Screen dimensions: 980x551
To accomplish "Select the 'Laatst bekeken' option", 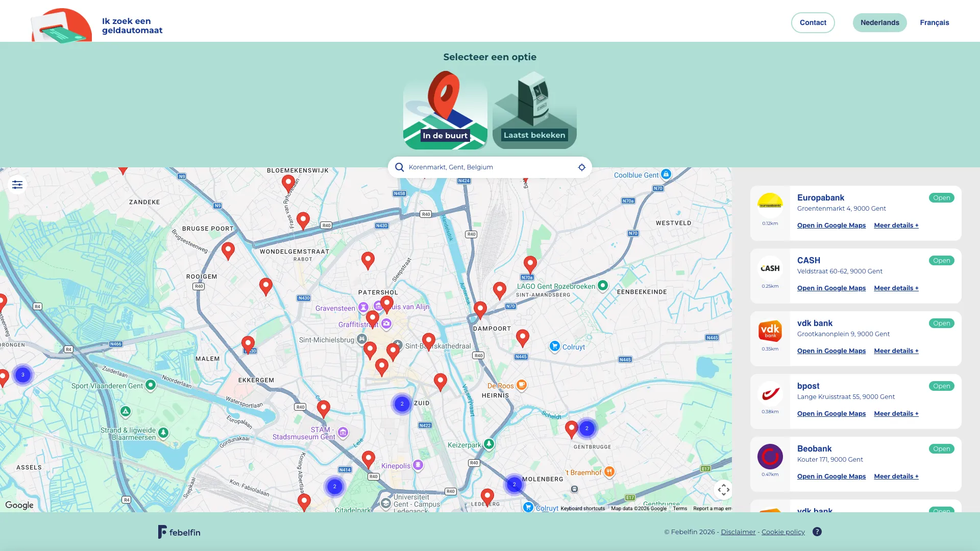I will pos(534,110).
